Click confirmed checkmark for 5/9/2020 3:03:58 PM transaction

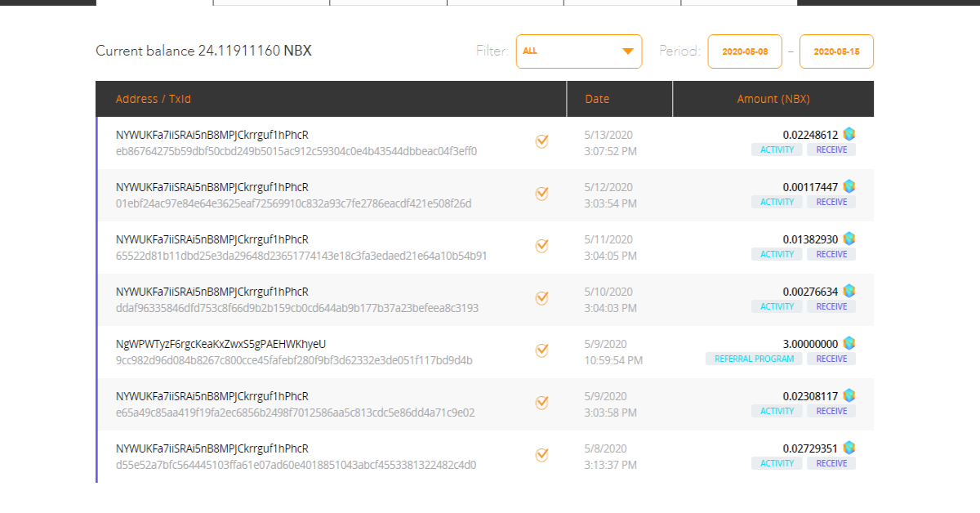[x=541, y=403]
